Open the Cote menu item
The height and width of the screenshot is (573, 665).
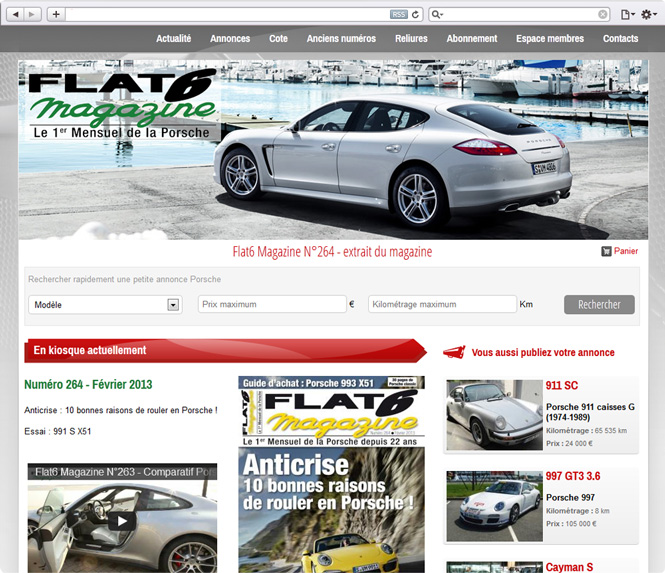[278, 39]
